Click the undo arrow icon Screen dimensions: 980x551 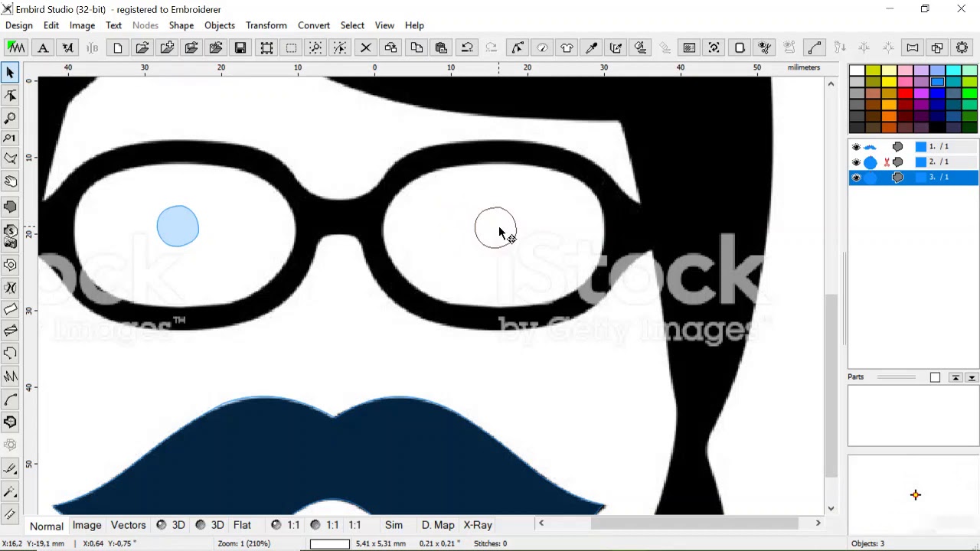(x=467, y=47)
